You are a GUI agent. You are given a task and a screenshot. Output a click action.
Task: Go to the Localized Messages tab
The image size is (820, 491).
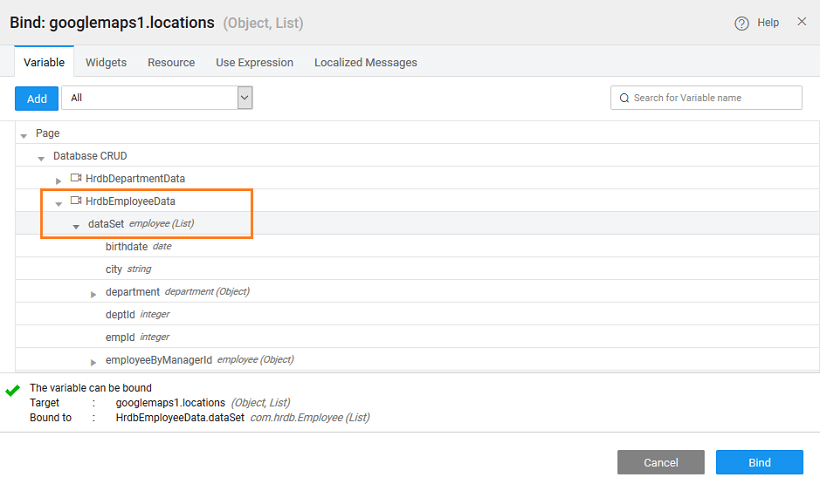tap(365, 62)
